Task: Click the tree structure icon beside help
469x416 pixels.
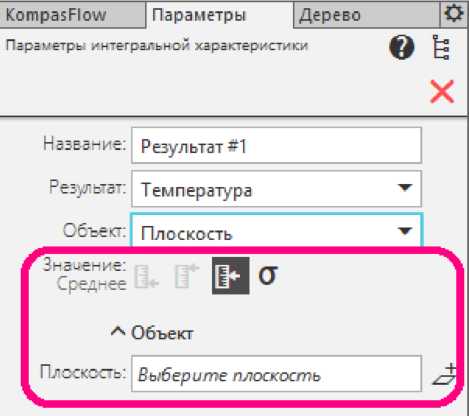Action: tap(442, 48)
